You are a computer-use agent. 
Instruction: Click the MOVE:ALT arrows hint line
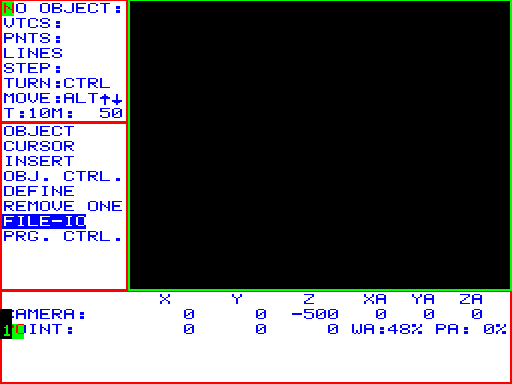[63, 98]
